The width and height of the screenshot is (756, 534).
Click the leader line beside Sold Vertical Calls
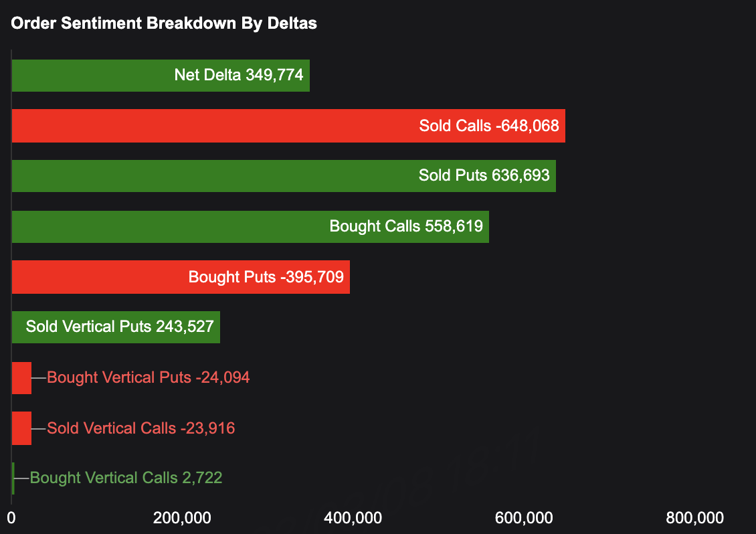pyautogui.click(x=39, y=428)
